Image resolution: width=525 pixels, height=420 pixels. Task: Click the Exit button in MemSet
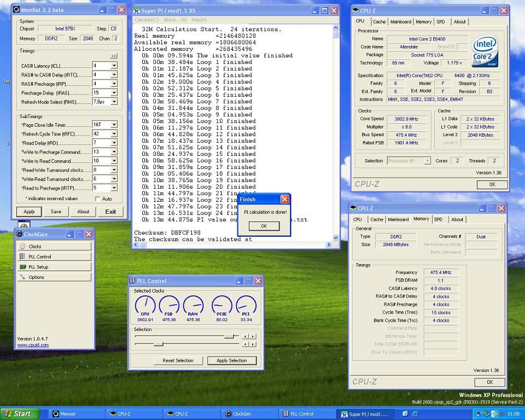pos(110,212)
